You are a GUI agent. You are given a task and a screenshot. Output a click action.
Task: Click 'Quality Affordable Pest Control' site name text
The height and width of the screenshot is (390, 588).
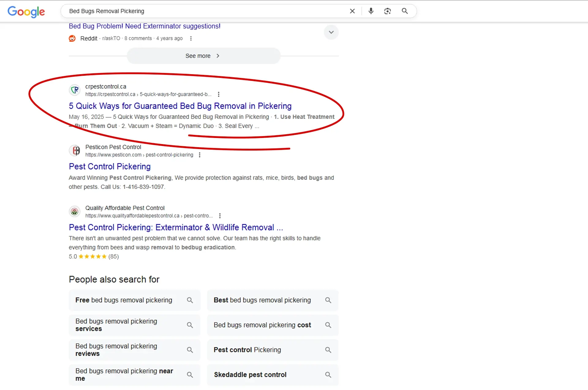(x=125, y=208)
